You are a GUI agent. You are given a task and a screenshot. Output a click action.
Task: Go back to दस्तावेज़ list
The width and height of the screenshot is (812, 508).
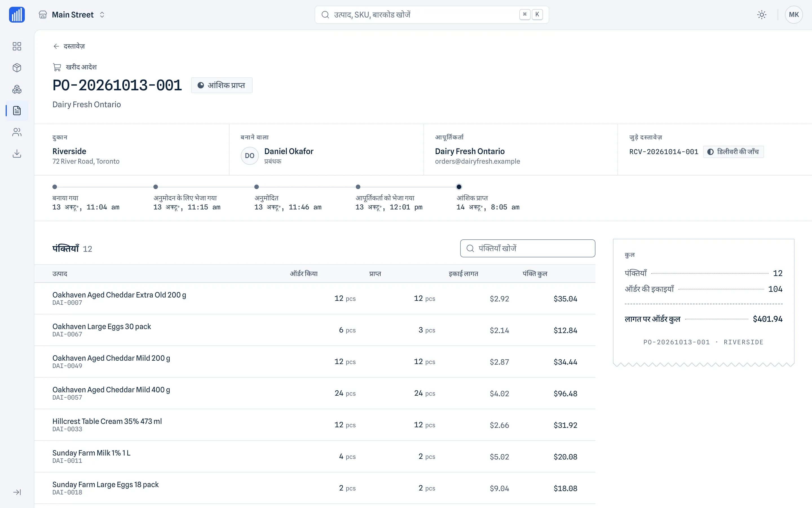[x=69, y=46]
